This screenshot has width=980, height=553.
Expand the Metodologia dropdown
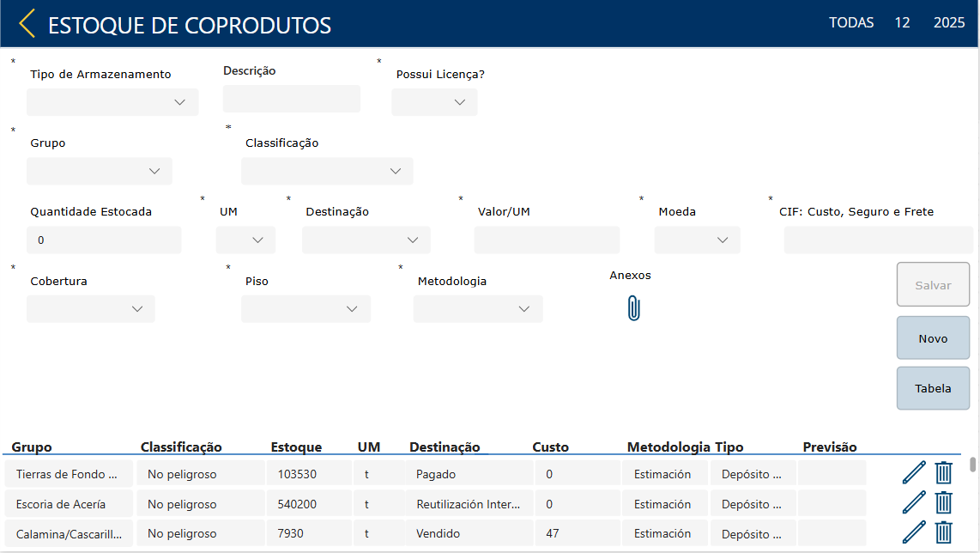[x=478, y=309]
